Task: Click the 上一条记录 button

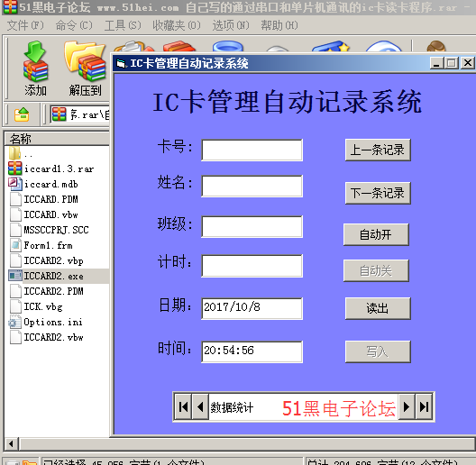Action: (378, 150)
